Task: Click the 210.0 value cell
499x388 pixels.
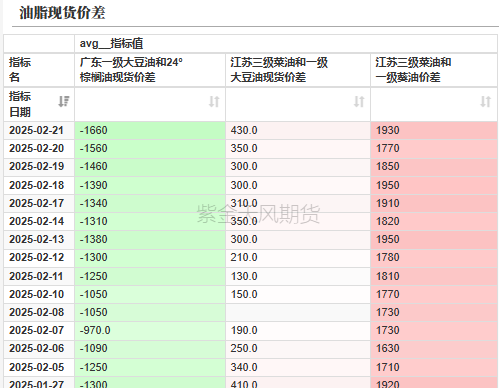Action: click(298, 257)
